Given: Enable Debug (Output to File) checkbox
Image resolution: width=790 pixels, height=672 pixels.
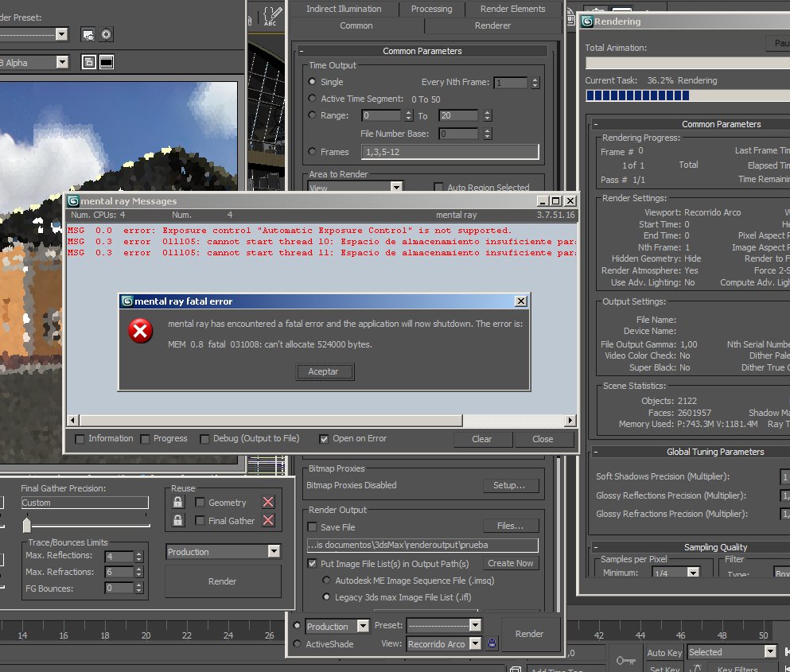Looking at the screenshot, I should coord(204,439).
